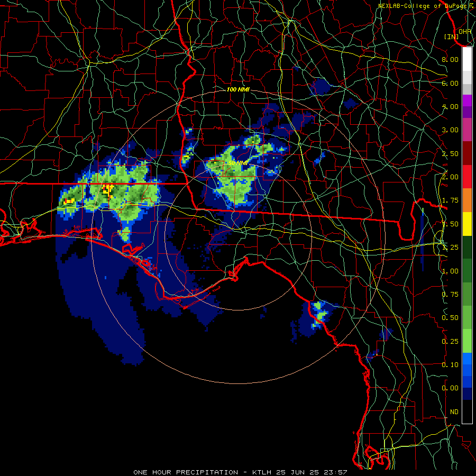Select the orange swatch beside 1.75
This screenshot has height=476, width=476.
(x=467, y=200)
